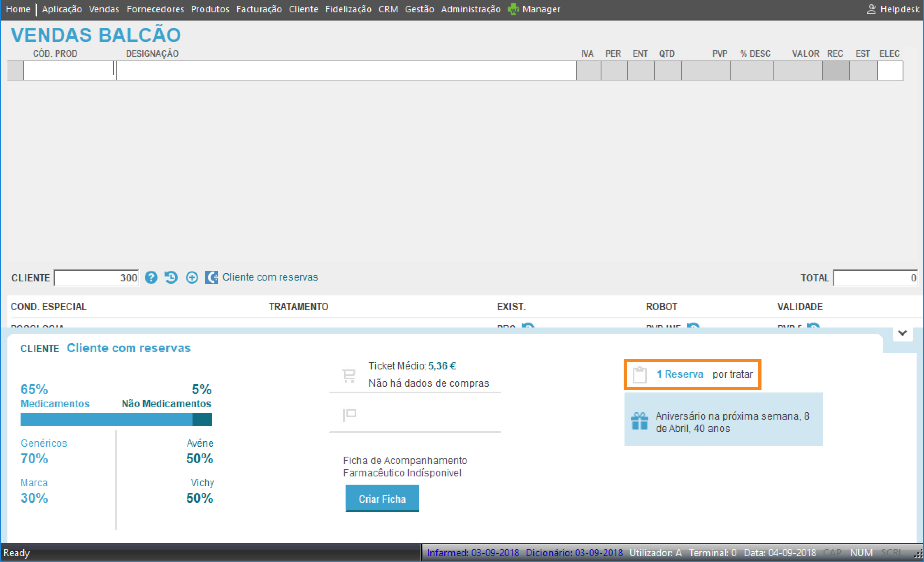The width and height of the screenshot is (924, 562).
Task: Click the CÓD. PROD input field
Action: point(69,70)
